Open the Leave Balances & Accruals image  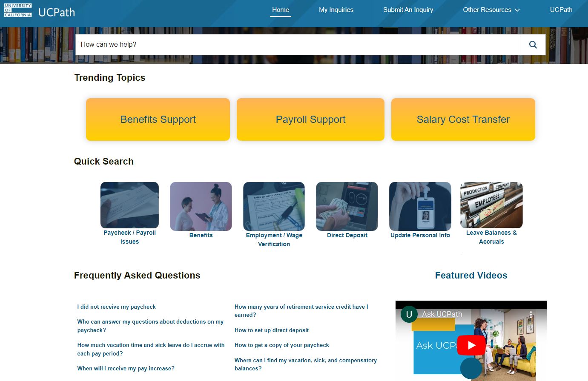(x=491, y=205)
